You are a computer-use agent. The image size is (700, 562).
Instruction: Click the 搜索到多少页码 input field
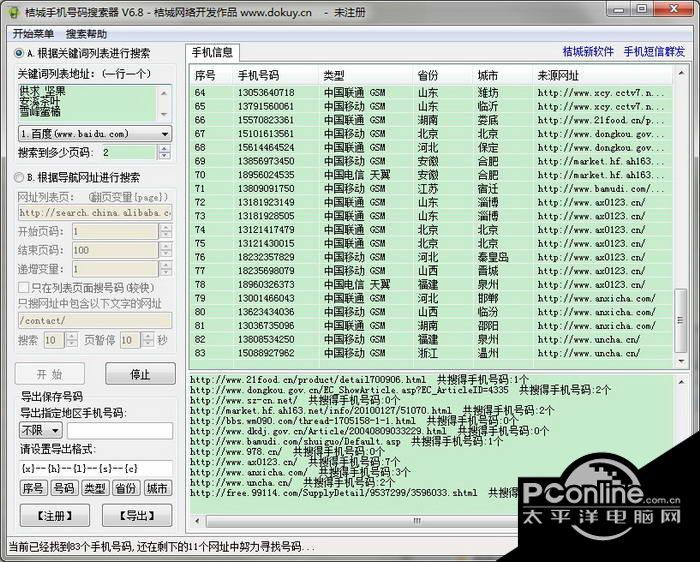[x=129, y=152]
